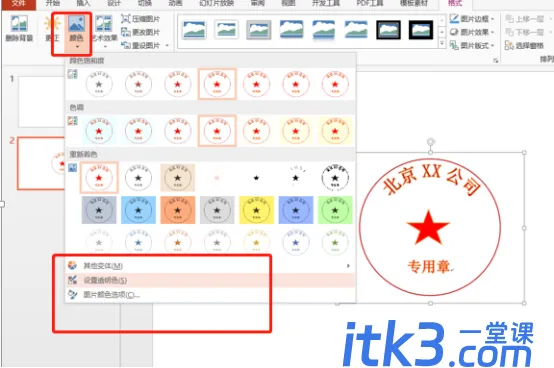Open the 艺术效果 artistic effects button
The width and height of the screenshot is (554, 368).
[104, 32]
